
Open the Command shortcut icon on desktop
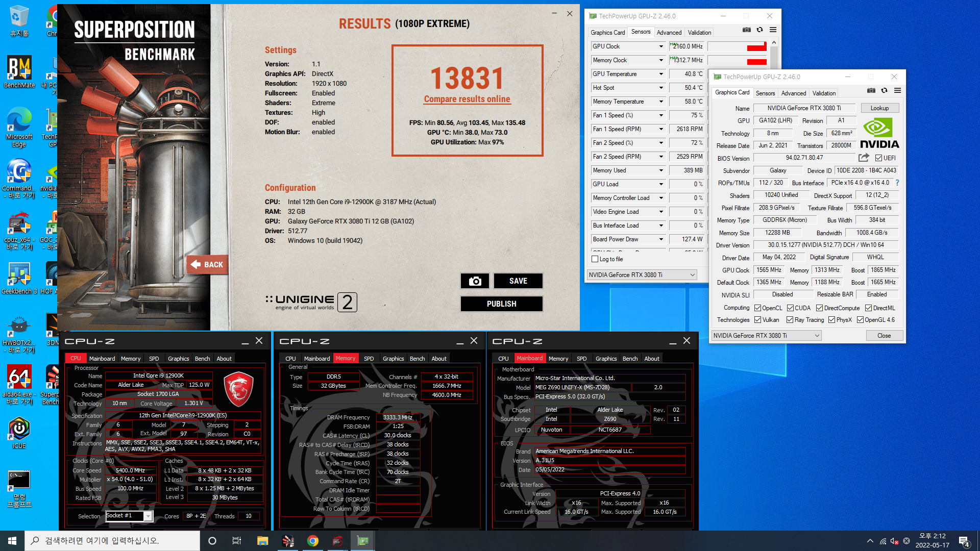pyautogui.click(x=19, y=178)
